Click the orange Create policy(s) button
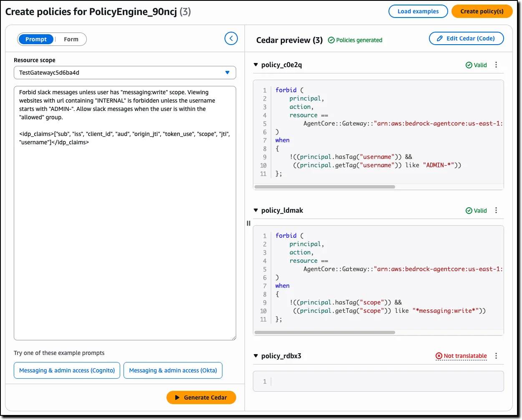 point(482,11)
